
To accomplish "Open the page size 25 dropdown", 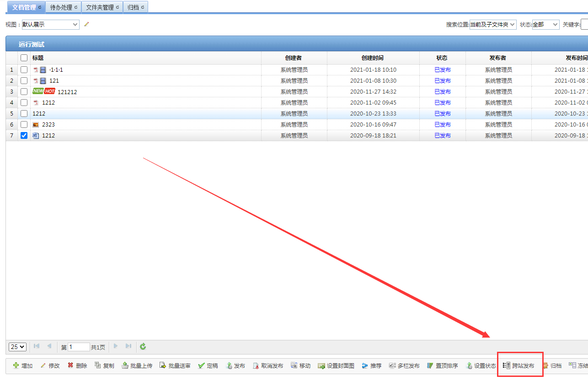I will (18, 347).
